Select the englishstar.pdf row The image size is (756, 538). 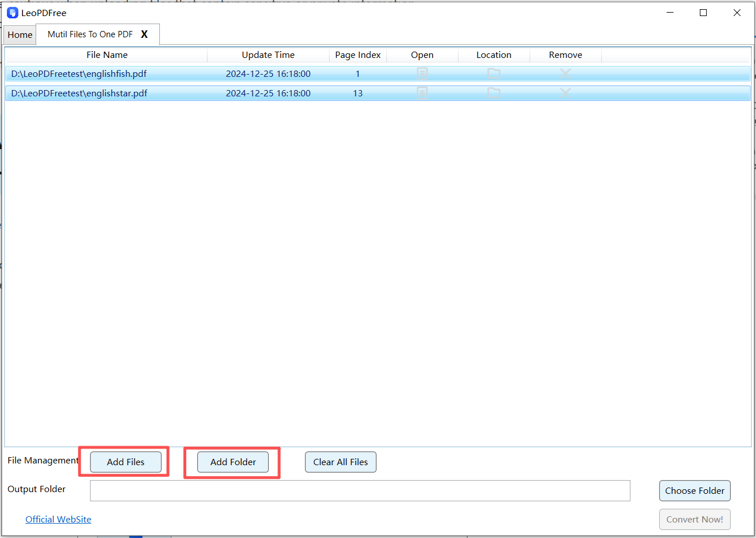(172, 93)
